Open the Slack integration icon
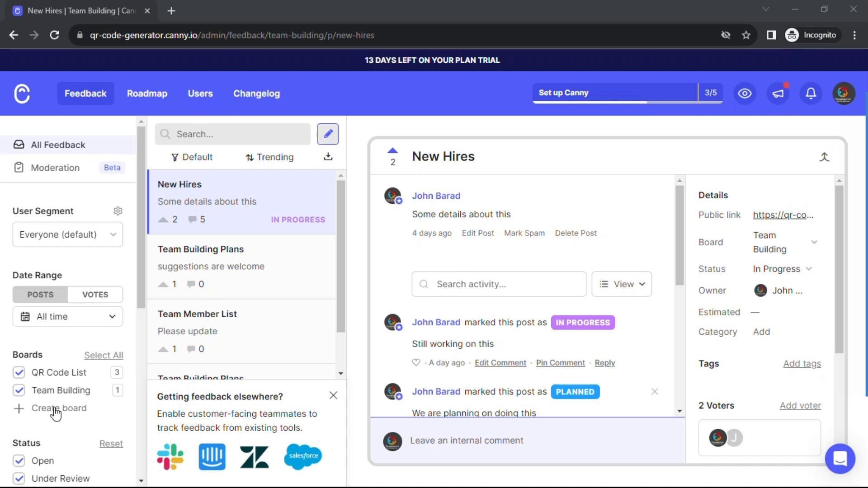 [170, 456]
